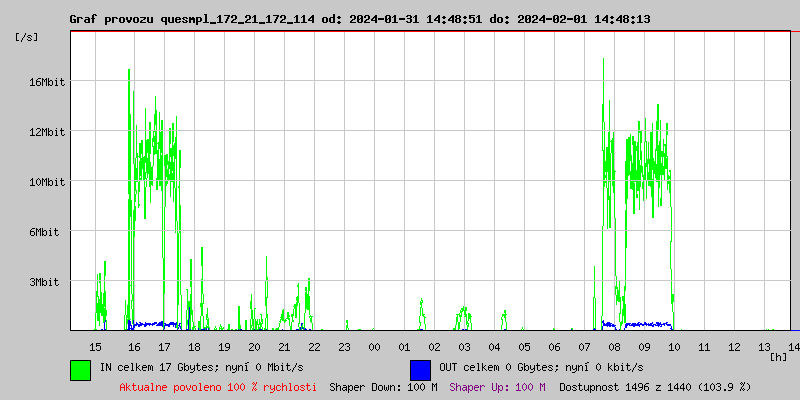Click the '[h]' hours unit label
The image size is (800, 400).
(778, 356)
